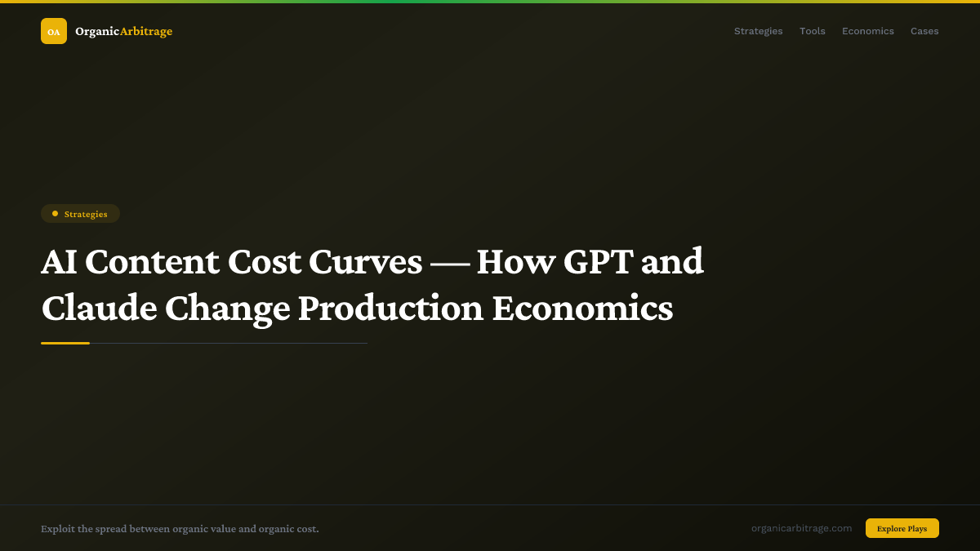Follow the organicarbitrage.com footer link
This screenshot has height=551, width=980.
pos(802,528)
